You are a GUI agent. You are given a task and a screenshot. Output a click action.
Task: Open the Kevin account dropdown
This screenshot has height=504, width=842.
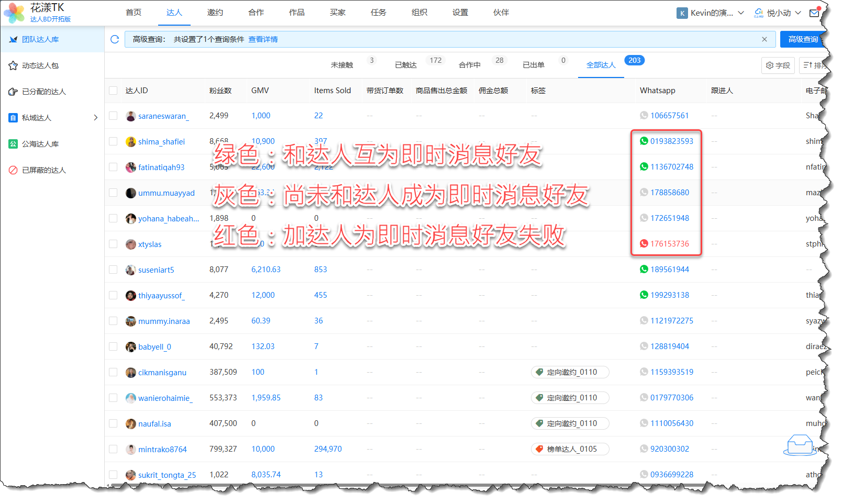[x=710, y=13]
